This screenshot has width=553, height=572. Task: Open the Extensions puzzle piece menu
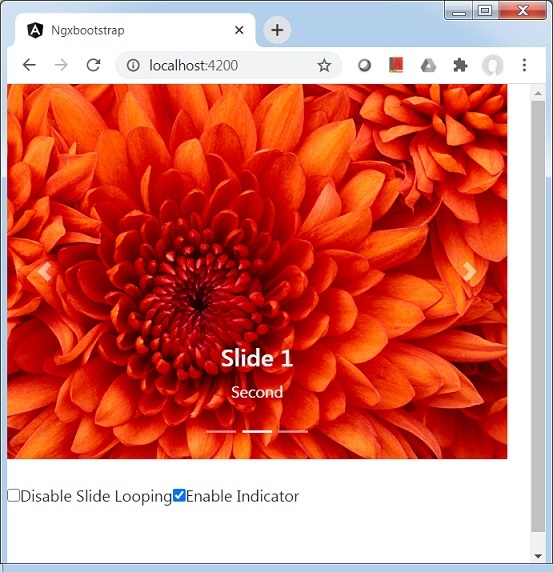pos(460,66)
